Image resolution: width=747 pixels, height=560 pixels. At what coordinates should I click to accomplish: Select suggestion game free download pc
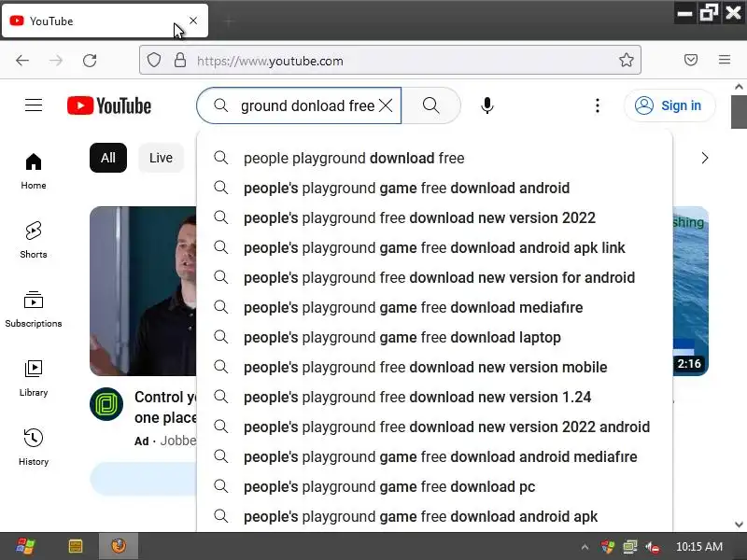coord(434,486)
